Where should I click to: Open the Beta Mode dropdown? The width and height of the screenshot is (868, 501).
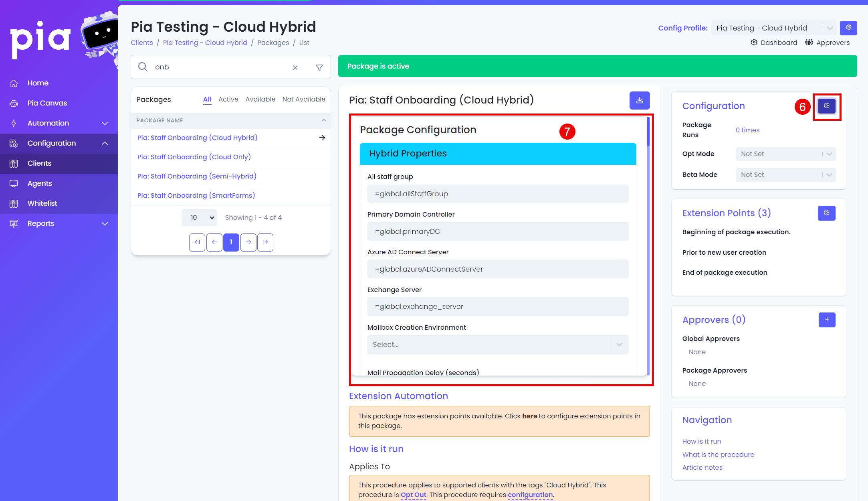point(786,175)
